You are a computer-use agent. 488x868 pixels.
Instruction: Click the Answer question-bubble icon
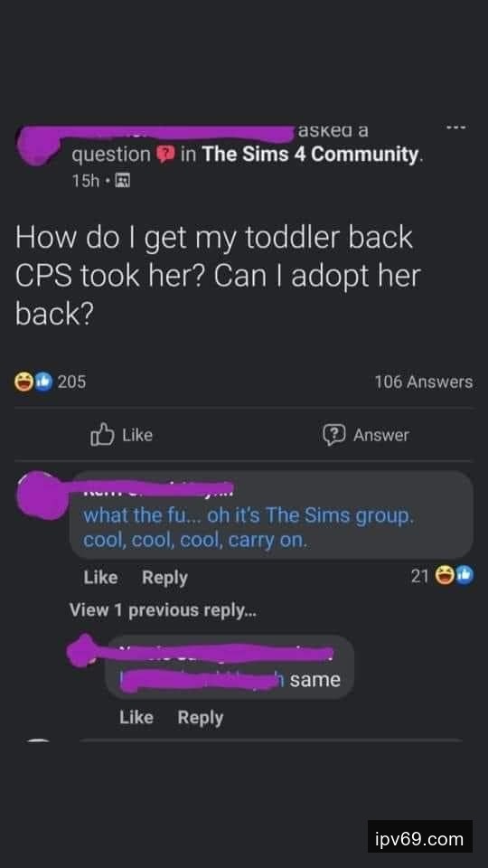pos(333,435)
